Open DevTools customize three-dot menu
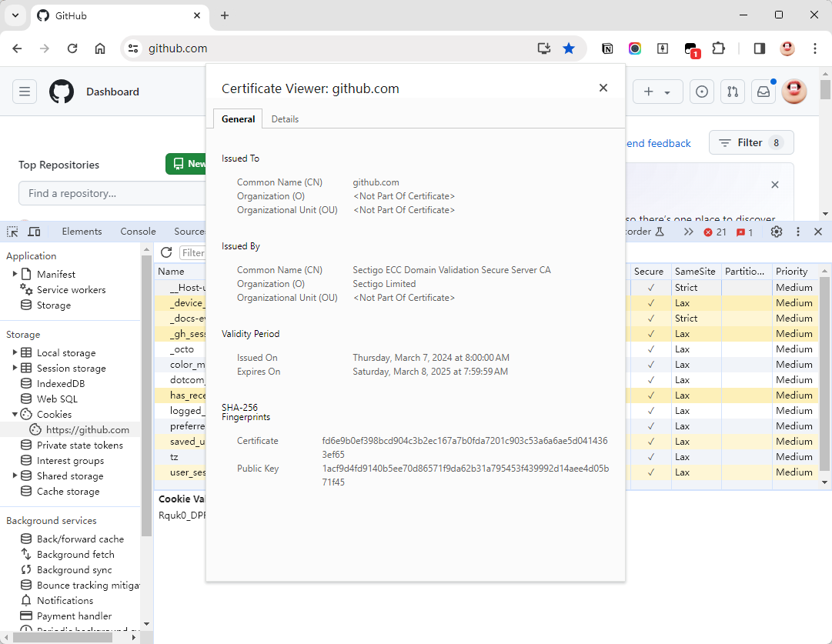Viewport: 832px width, 644px height. click(x=797, y=232)
